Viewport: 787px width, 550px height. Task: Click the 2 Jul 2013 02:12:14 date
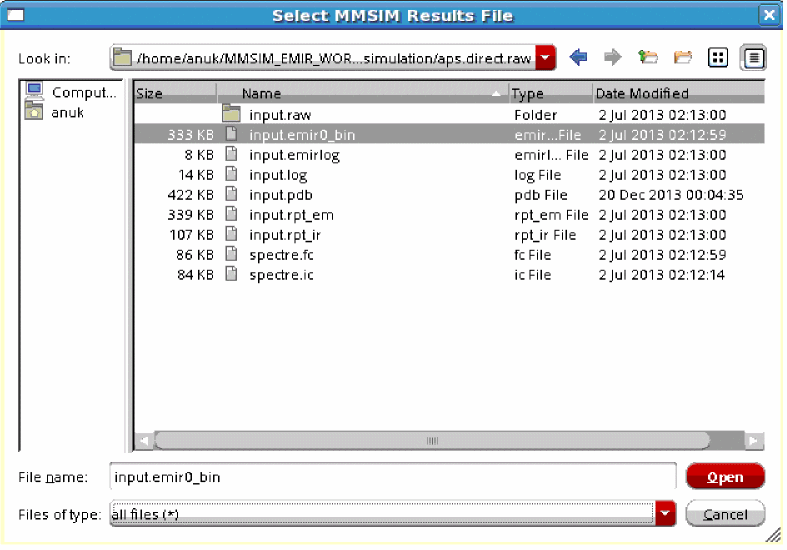coord(662,276)
